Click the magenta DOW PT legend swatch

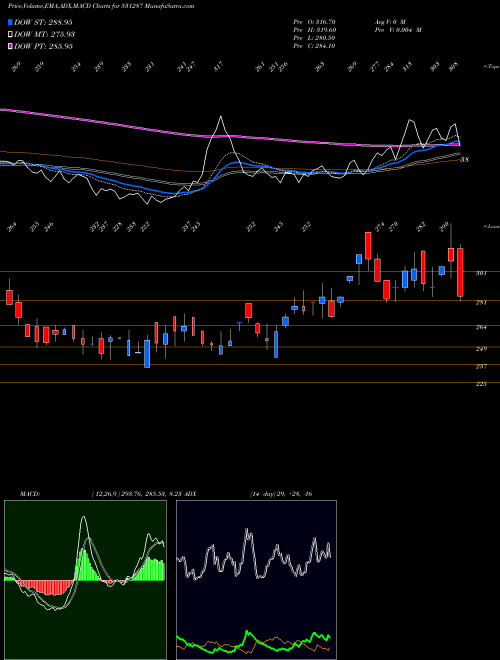click(10, 46)
